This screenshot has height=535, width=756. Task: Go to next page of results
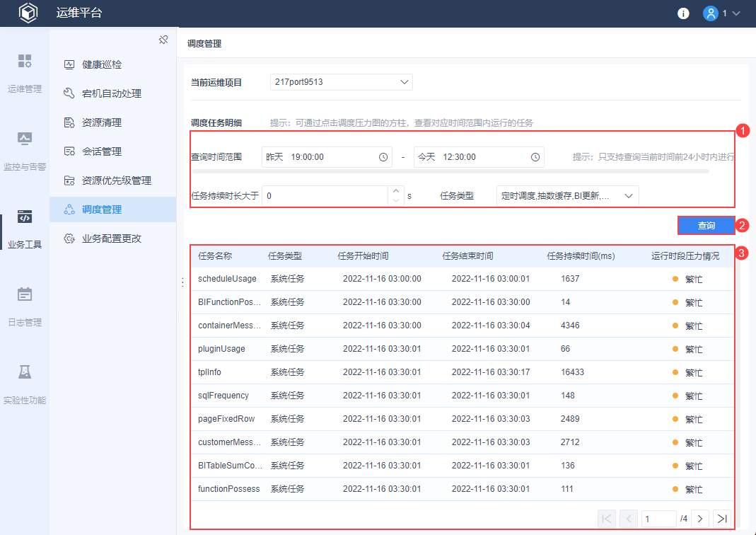point(699,519)
